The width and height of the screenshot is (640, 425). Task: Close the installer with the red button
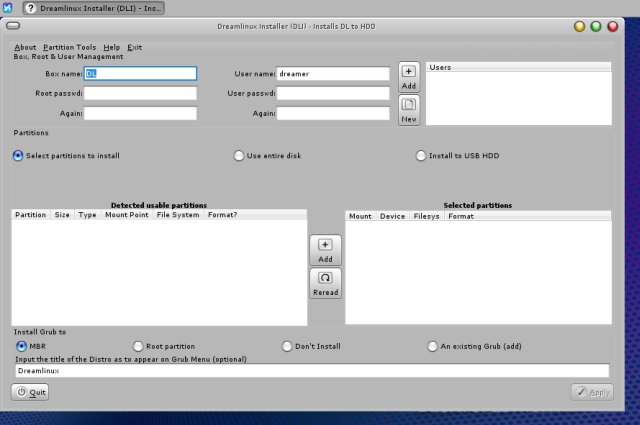coord(613,27)
